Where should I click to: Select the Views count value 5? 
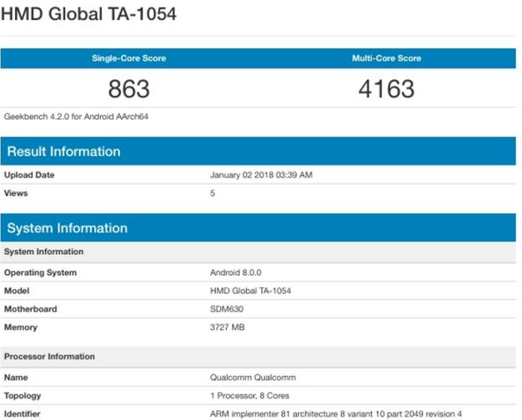coord(213,193)
